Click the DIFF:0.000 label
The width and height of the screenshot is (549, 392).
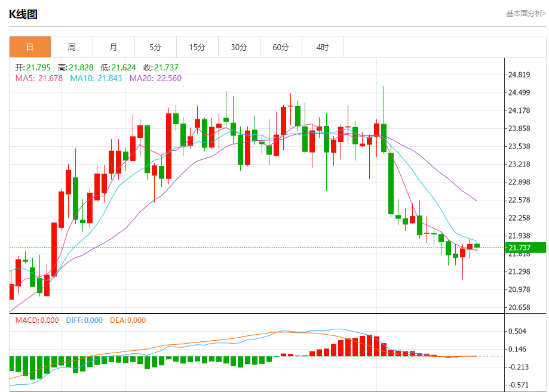84,320
